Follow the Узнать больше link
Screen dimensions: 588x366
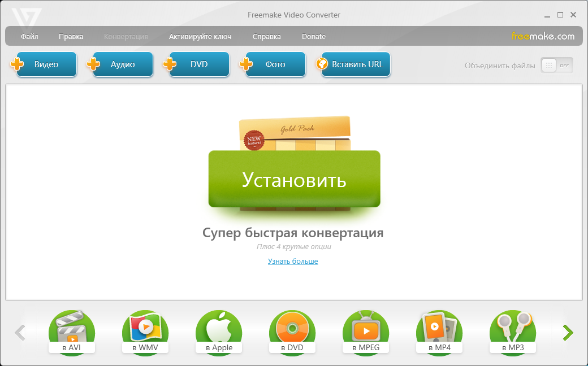(x=293, y=261)
